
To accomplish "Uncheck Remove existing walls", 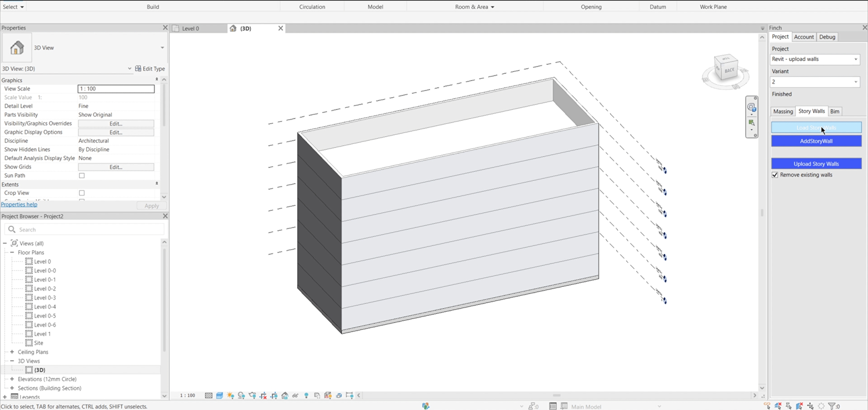I will pos(775,175).
